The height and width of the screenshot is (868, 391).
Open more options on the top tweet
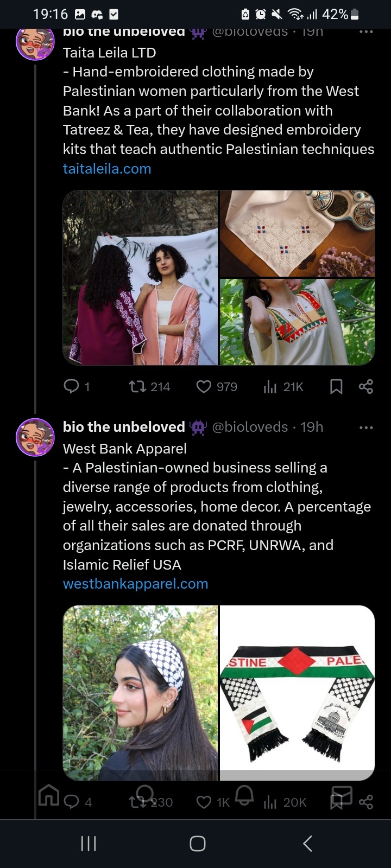pyautogui.click(x=366, y=32)
